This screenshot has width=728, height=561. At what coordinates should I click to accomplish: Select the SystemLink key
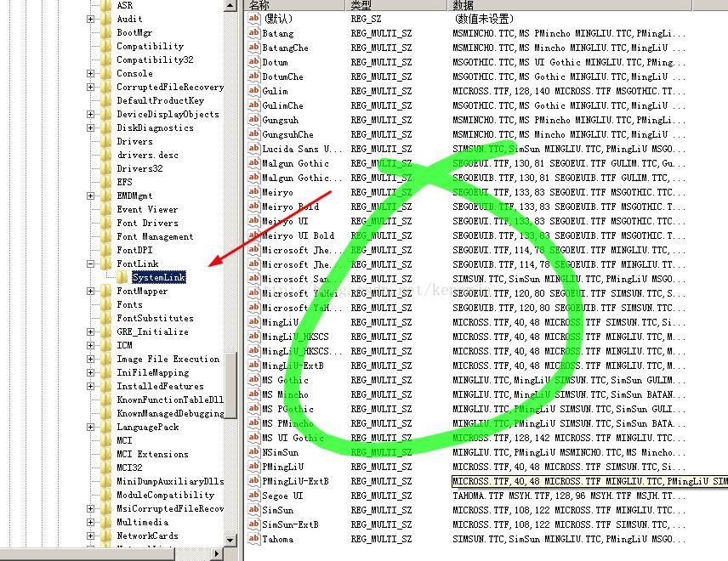point(159,277)
